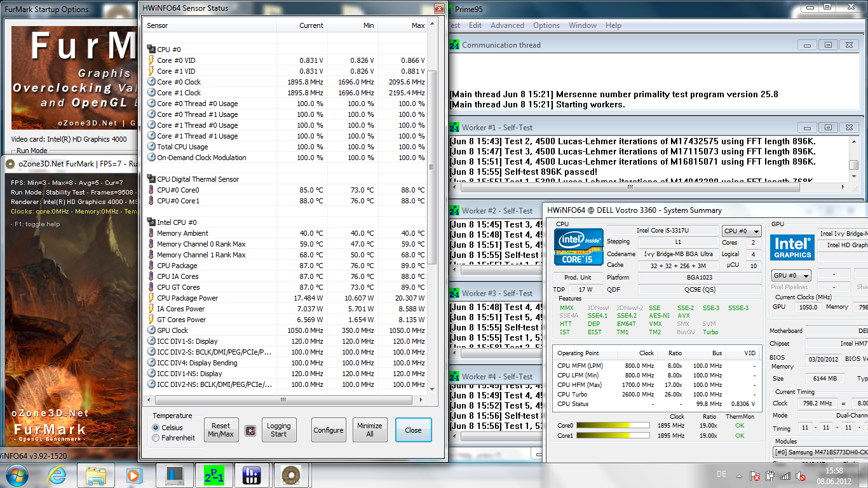
Task: Click thermometer icon of CPU#0 Core1 row
Action: point(151,201)
